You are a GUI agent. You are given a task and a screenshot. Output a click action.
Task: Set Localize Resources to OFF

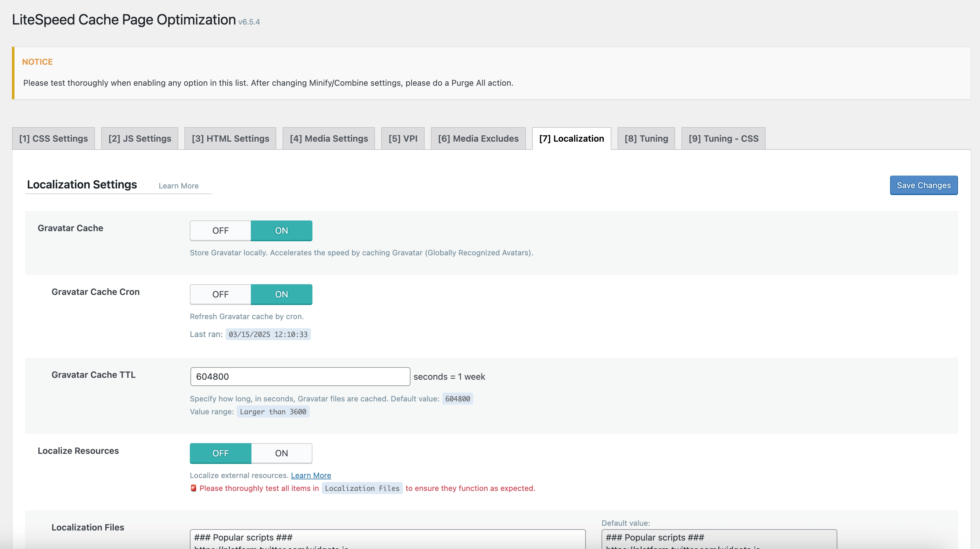(220, 454)
